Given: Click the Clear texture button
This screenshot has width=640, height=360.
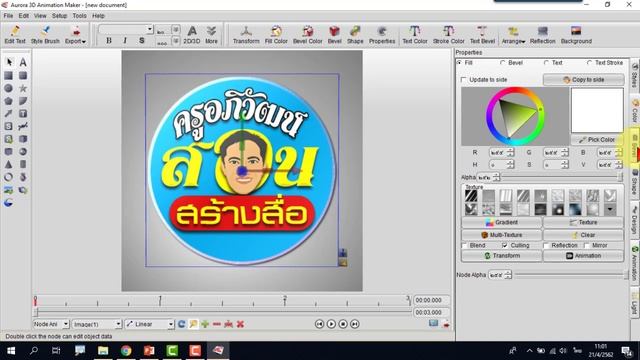Looking at the screenshot, I should pyautogui.click(x=583, y=235).
